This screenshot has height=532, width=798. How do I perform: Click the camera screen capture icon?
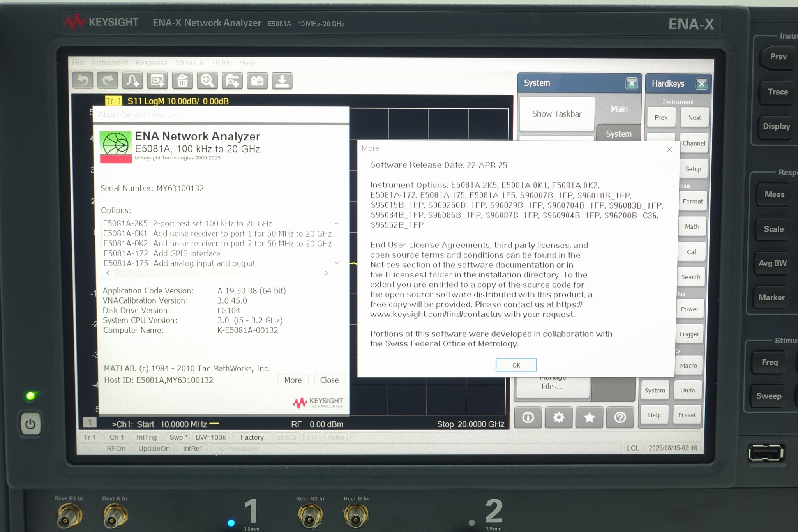[257, 81]
